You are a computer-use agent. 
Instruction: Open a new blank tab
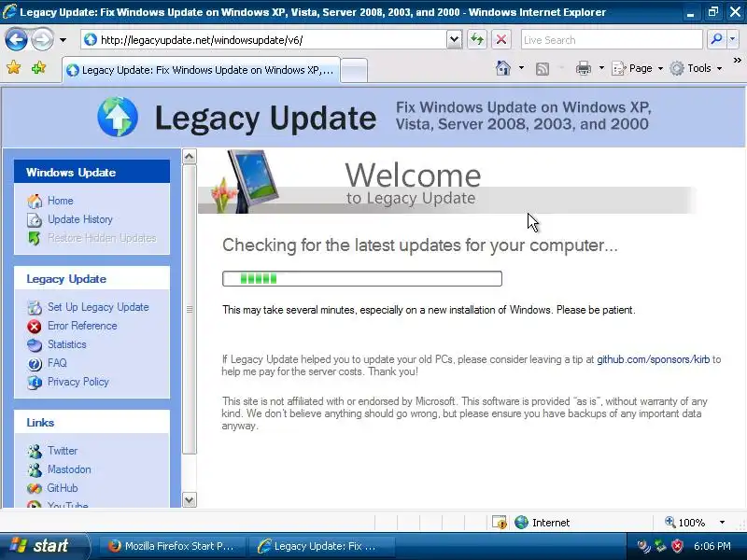354,71
